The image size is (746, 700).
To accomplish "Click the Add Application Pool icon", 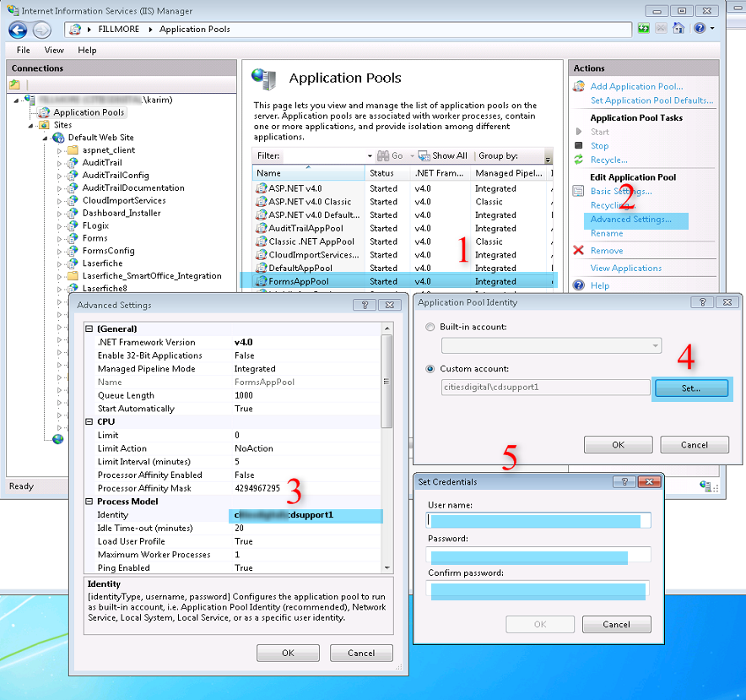I will tap(579, 86).
